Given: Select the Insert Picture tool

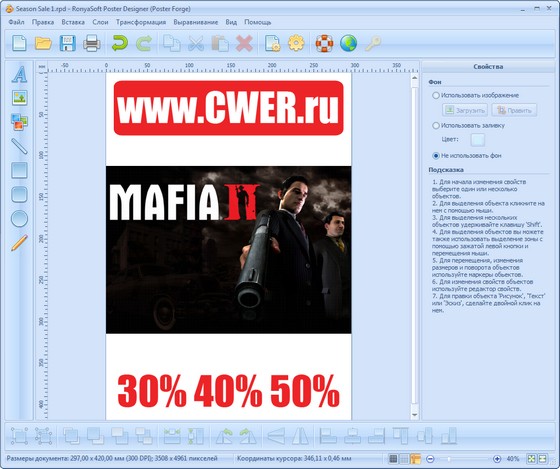Looking at the screenshot, I should point(19,98).
